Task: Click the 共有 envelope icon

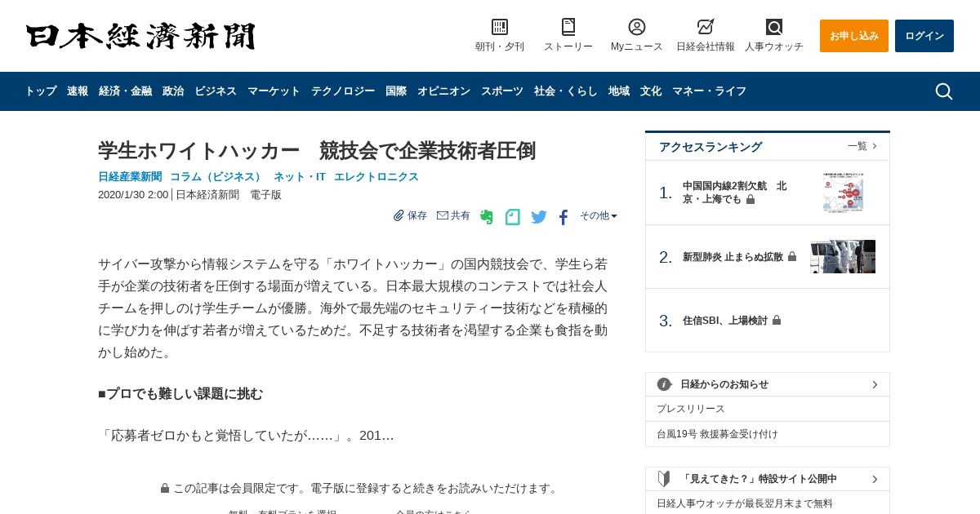Action: click(443, 215)
